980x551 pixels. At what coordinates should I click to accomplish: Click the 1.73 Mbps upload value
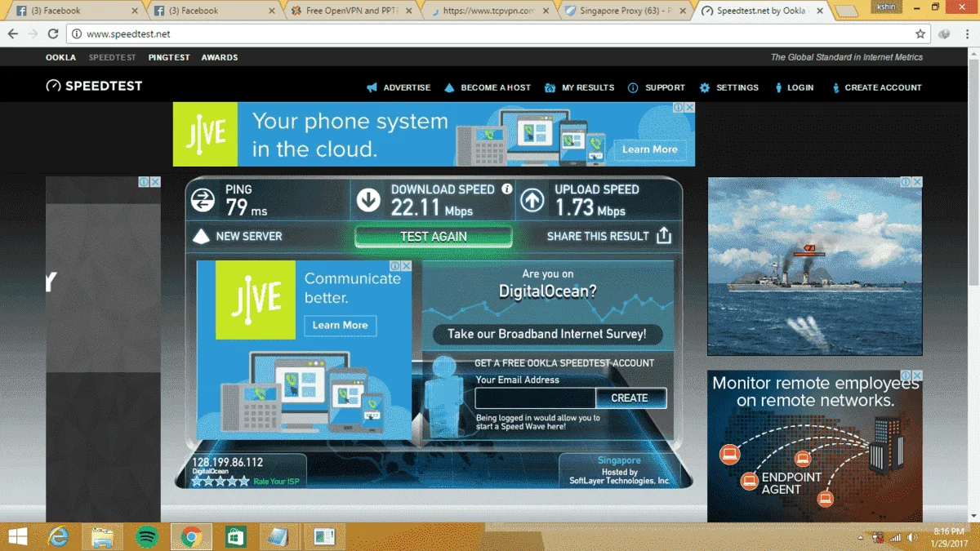tap(590, 208)
